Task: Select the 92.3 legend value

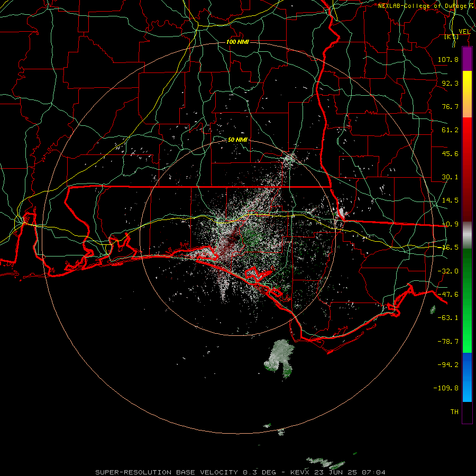Action: click(x=450, y=83)
